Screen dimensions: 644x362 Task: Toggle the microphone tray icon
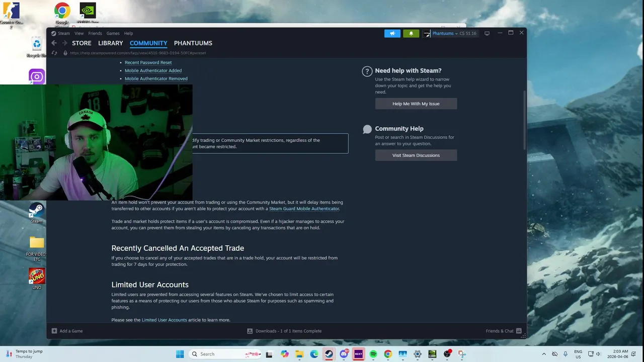point(566,354)
